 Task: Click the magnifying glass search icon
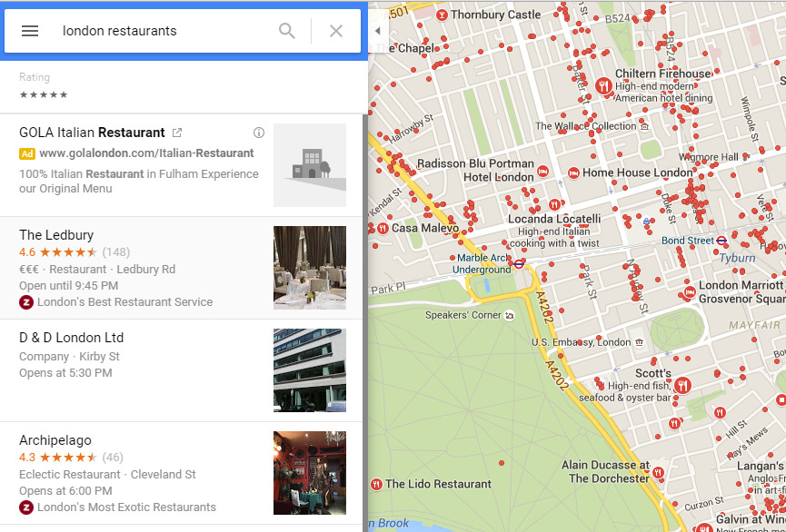287,31
